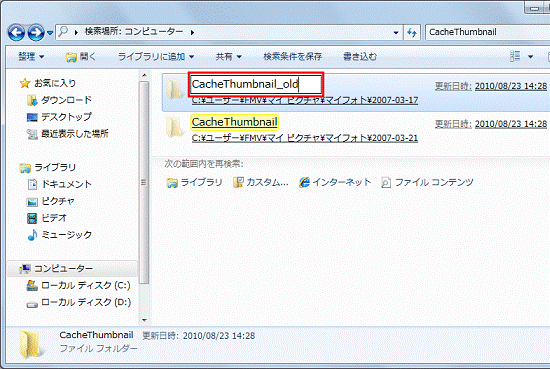
Task: Select お気に入り in the navigation pane
Action: [55, 83]
